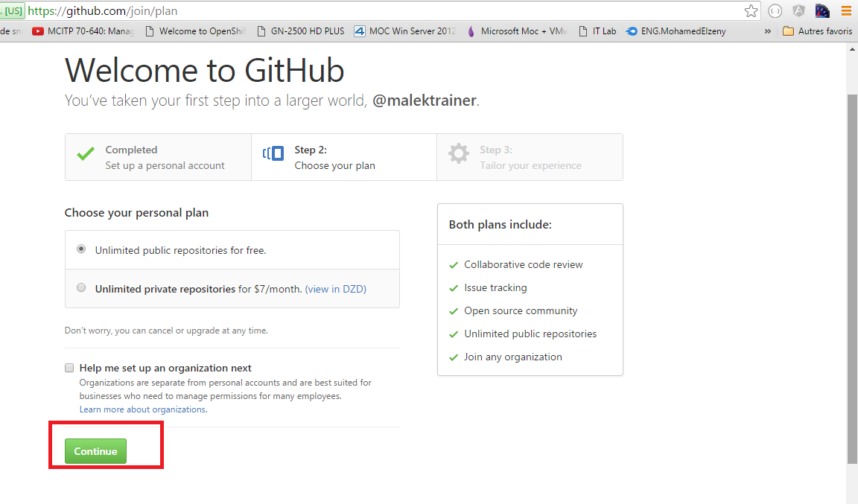The height and width of the screenshot is (504, 858).
Task: Click the Choose your personal plan heading
Action: pyautogui.click(x=136, y=212)
